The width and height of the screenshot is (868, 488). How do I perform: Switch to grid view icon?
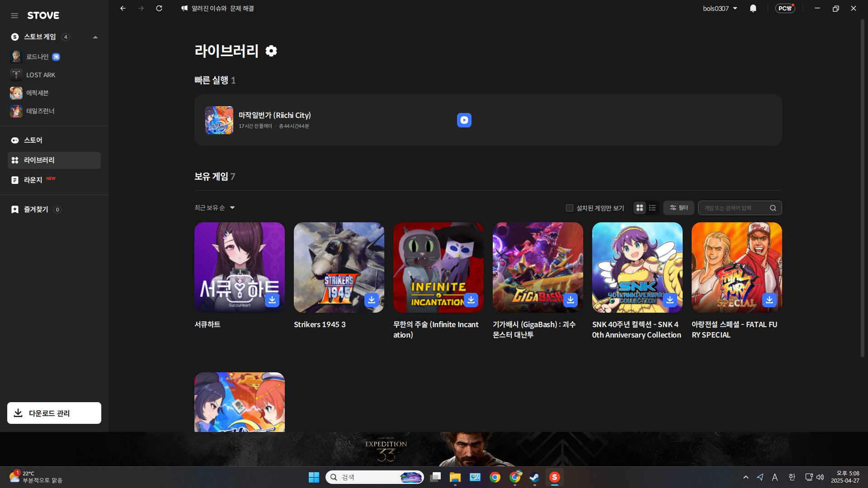tap(640, 208)
